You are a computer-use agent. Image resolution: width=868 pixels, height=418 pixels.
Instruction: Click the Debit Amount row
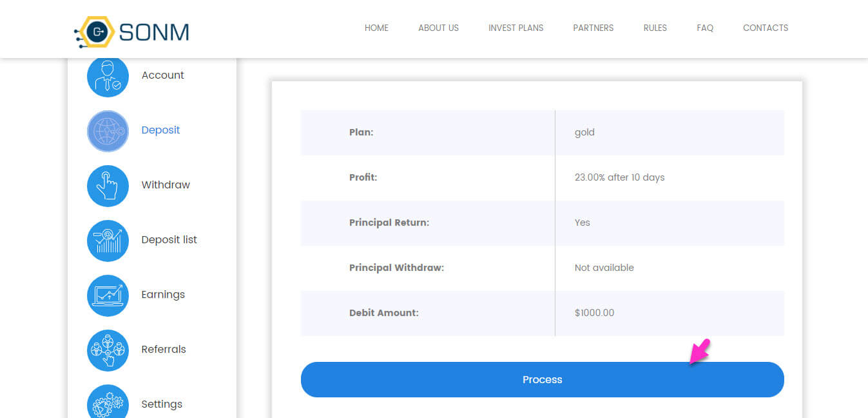[542, 313]
